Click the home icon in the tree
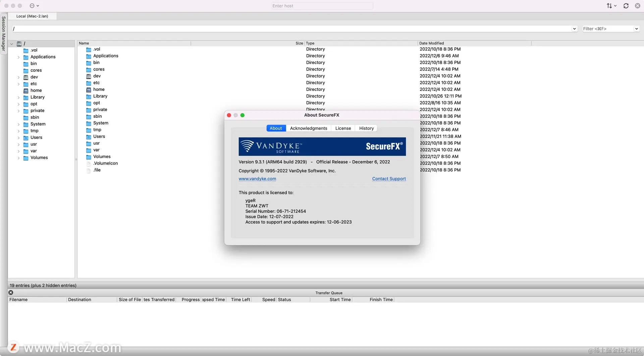This screenshot has height=356, width=644. [26, 91]
